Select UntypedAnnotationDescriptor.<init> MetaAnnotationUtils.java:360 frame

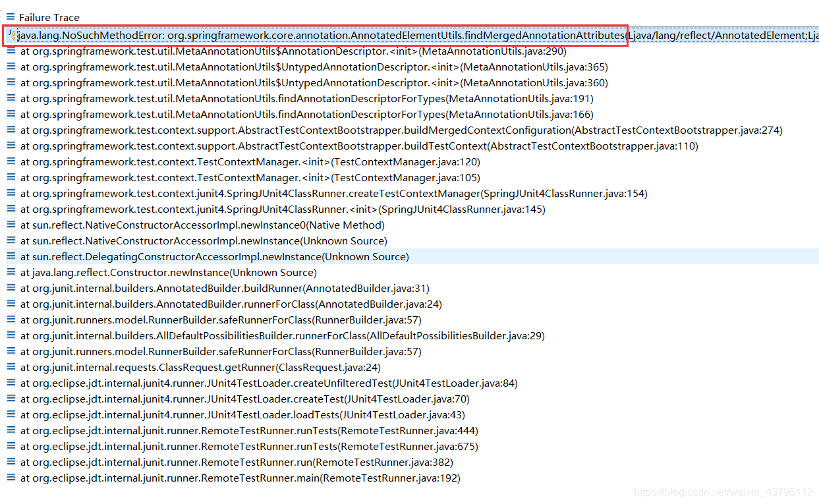point(314,82)
